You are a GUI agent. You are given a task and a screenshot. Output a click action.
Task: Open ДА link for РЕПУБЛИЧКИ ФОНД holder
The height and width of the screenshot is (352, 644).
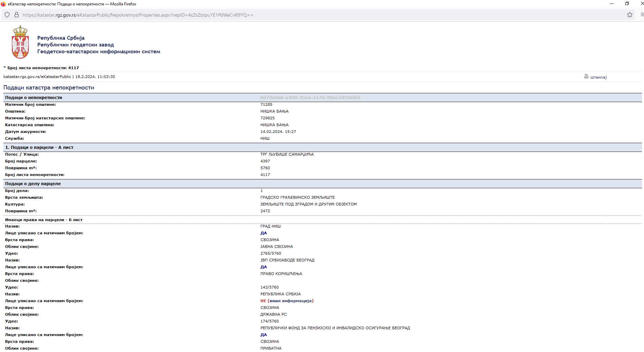pyautogui.click(x=264, y=335)
